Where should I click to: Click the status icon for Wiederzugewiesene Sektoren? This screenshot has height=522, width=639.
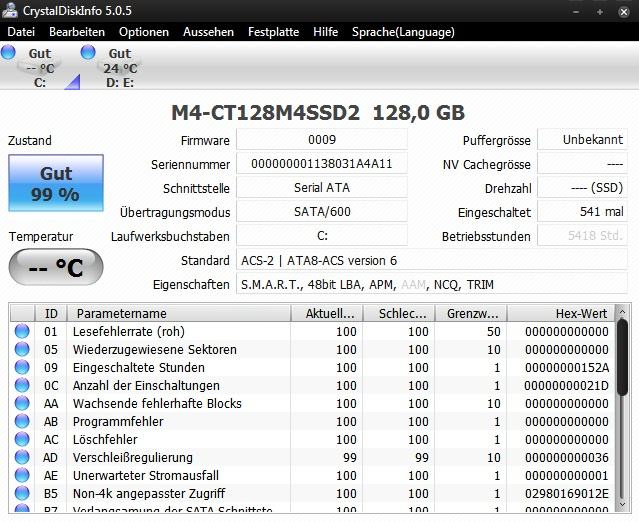pyautogui.click(x=22, y=349)
